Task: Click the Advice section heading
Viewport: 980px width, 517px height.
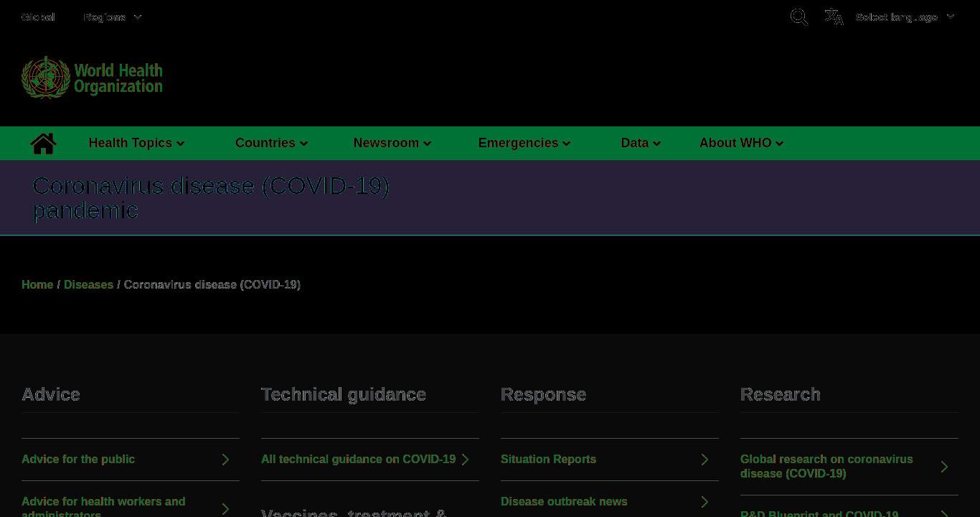Action: (x=51, y=394)
